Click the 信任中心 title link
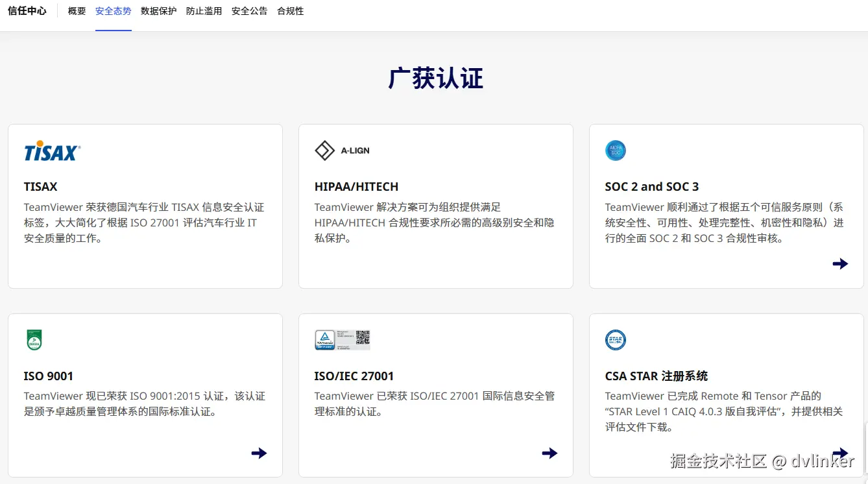868x484 pixels. tap(27, 11)
